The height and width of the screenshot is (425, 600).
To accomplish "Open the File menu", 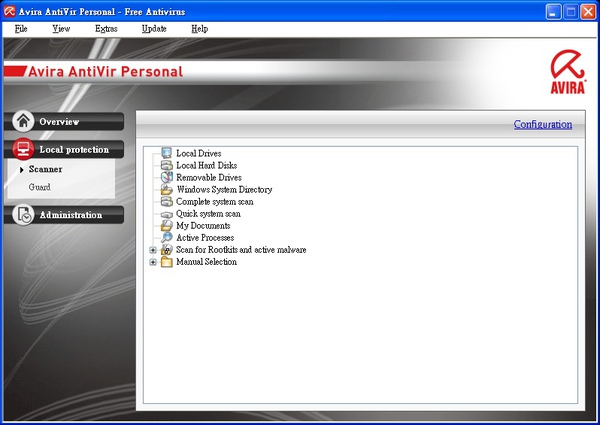I will coord(21,29).
